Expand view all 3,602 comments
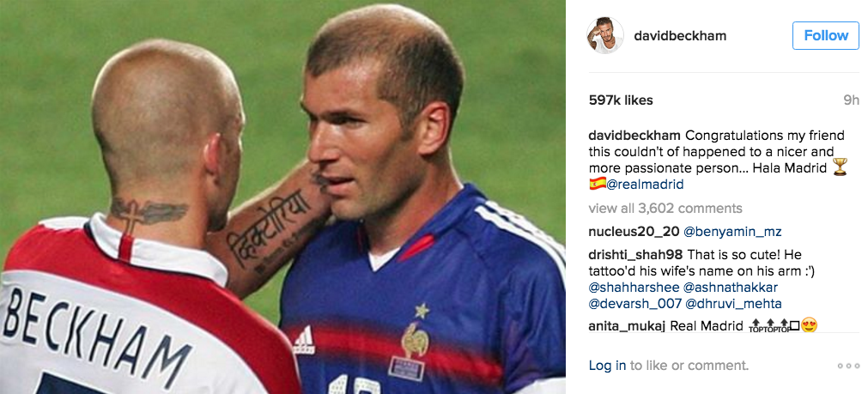 tap(665, 208)
